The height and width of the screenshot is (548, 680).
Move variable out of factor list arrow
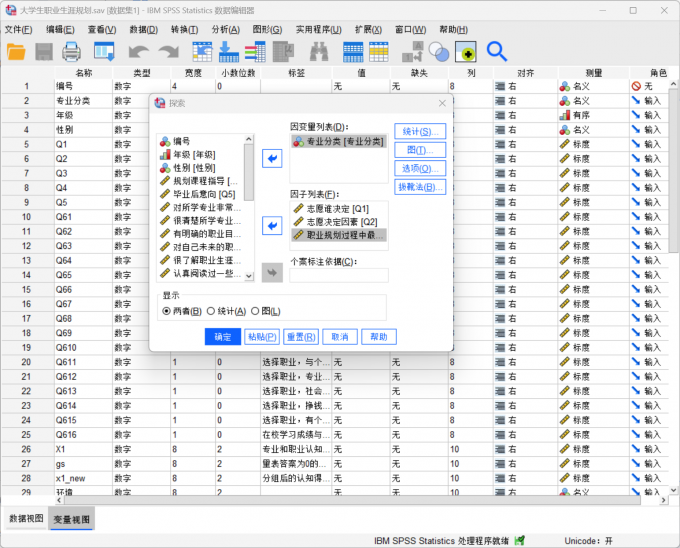272,225
